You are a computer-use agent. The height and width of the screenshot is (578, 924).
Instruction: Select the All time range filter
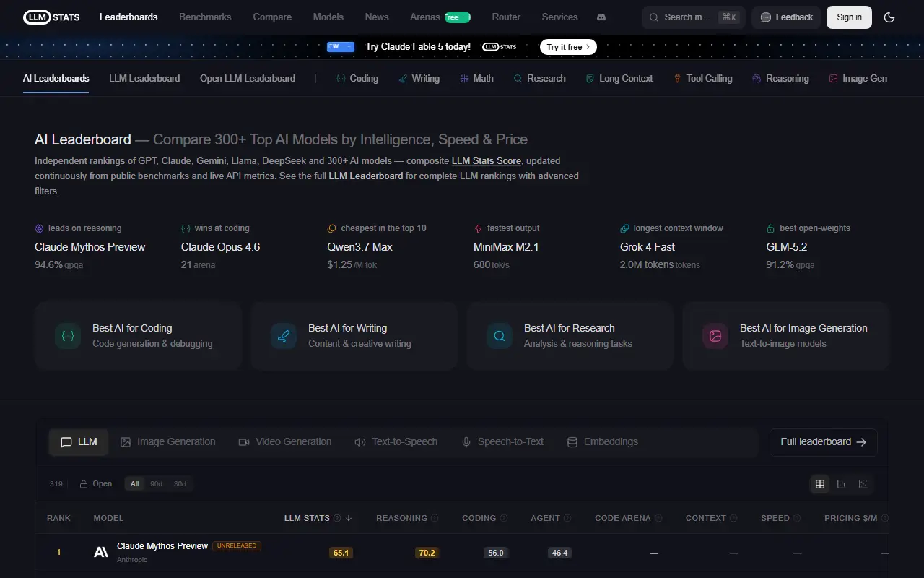pos(134,484)
